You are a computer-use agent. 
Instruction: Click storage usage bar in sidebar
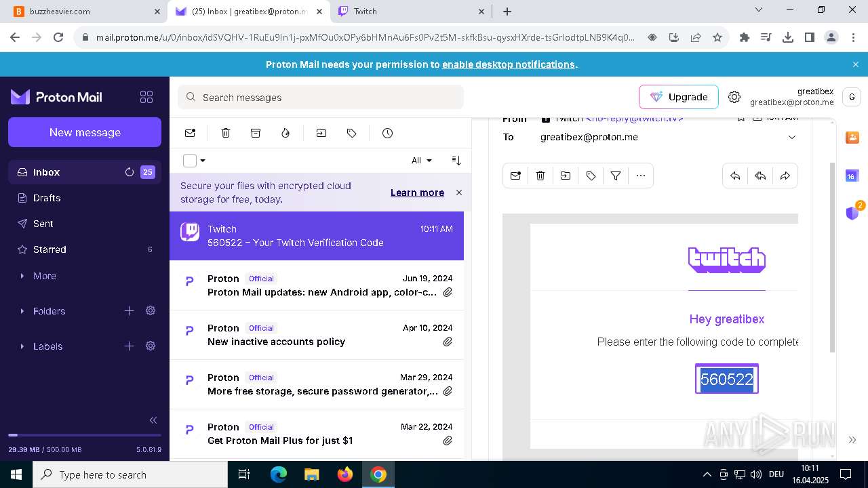click(85, 435)
